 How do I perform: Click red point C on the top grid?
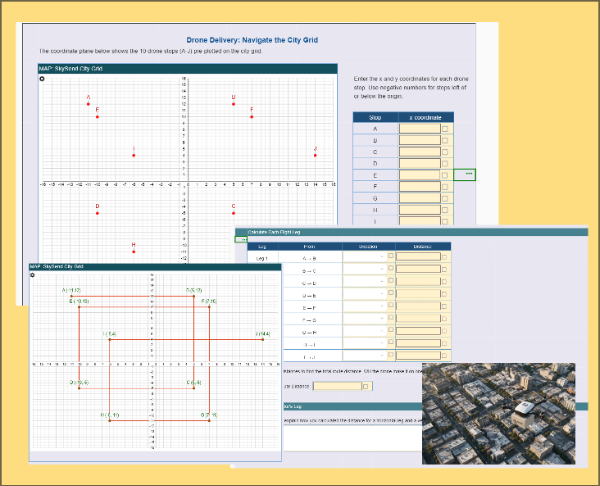[234, 212]
